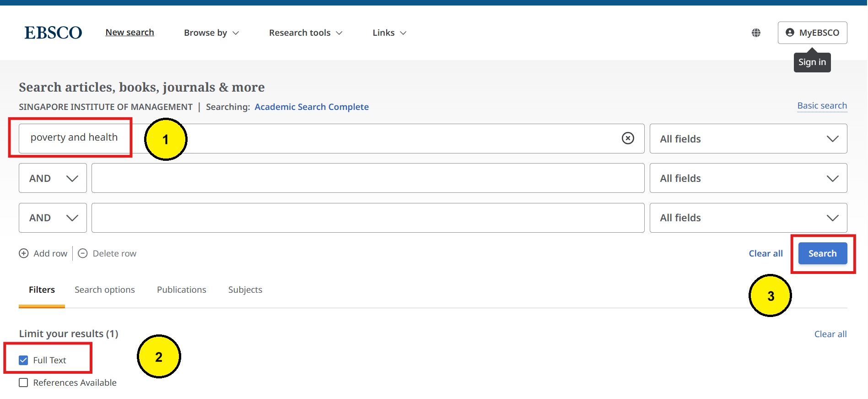868x399 pixels.
Task: Focus the first search box with poverty and health
Action: point(331,138)
